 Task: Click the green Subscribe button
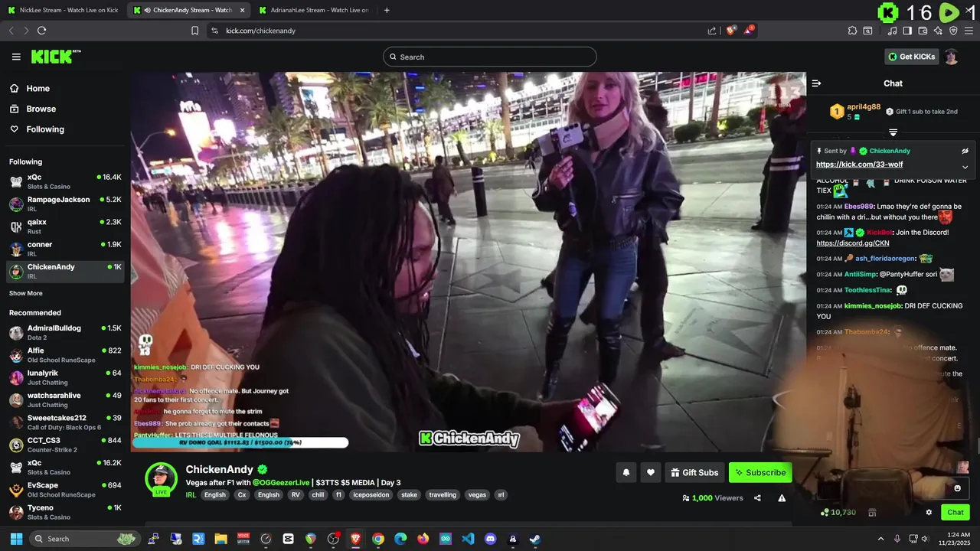click(760, 472)
